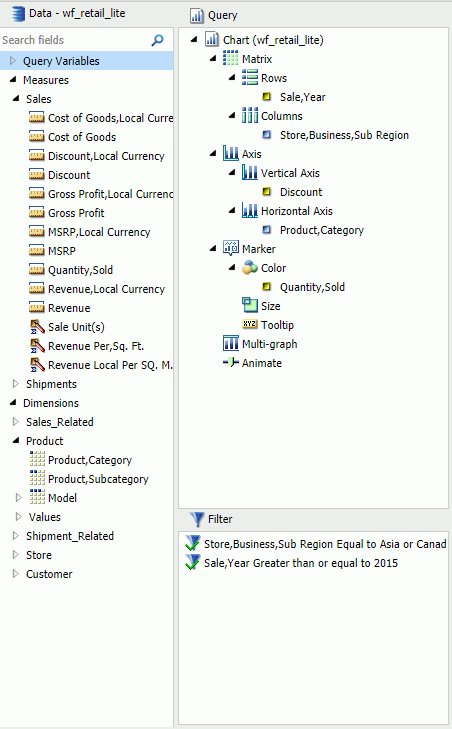The width and height of the screenshot is (452, 729).
Task: Select the Rows icon
Action: point(250,78)
